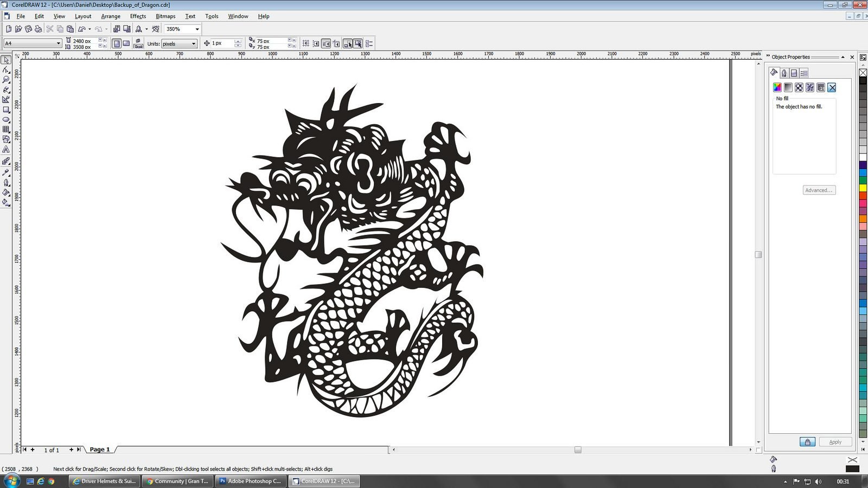
Task: Collapse the Object Properties docker arrow
Action: click(843, 57)
